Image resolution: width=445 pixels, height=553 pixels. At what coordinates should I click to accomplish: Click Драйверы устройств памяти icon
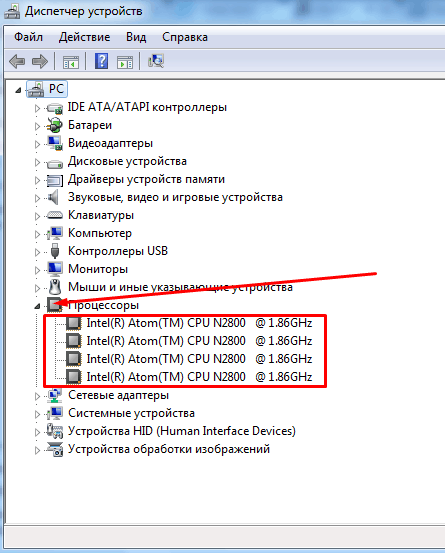click(55, 180)
